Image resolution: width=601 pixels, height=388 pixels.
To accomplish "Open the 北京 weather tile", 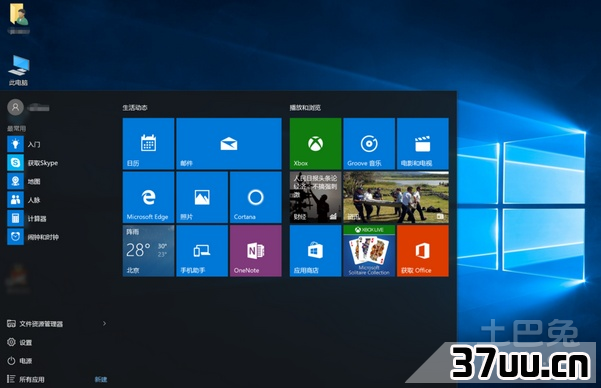I will [148, 251].
